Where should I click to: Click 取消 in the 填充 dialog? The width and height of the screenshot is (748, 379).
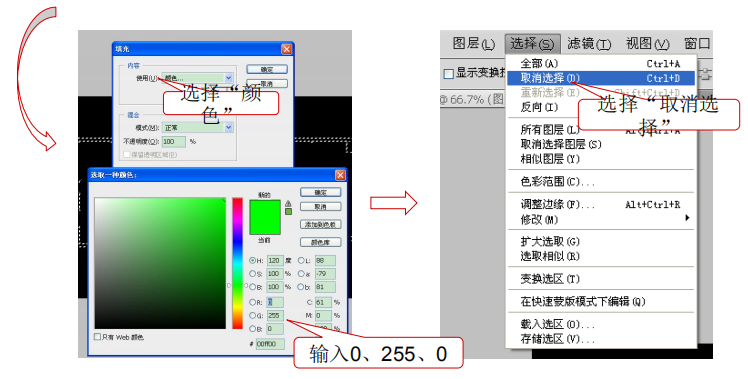(x=267, y=84)
